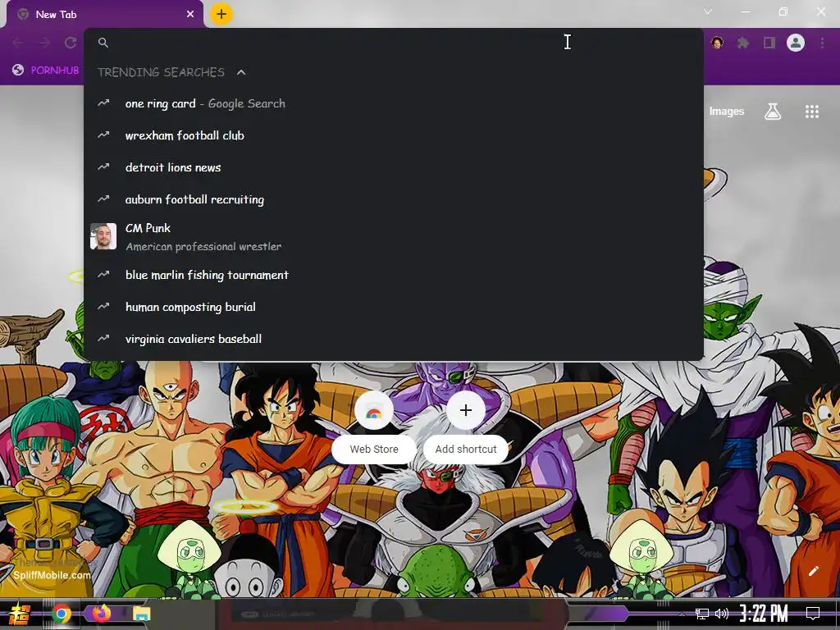This screenshot has width=840, height=630.
Task: Open the volume speaker tray icon
Action: point(722,614)
